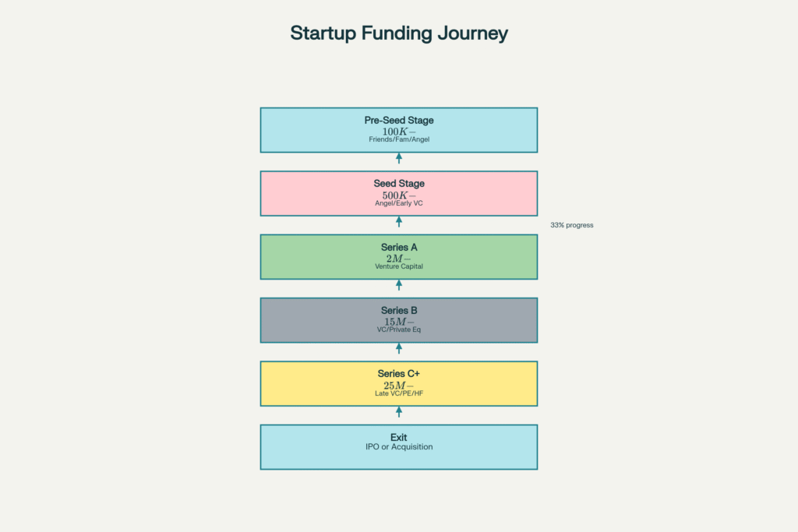This screenshot has width=798, height=532.
Task: Click the Venture Capital subtitle text
Action: point(399,266)
